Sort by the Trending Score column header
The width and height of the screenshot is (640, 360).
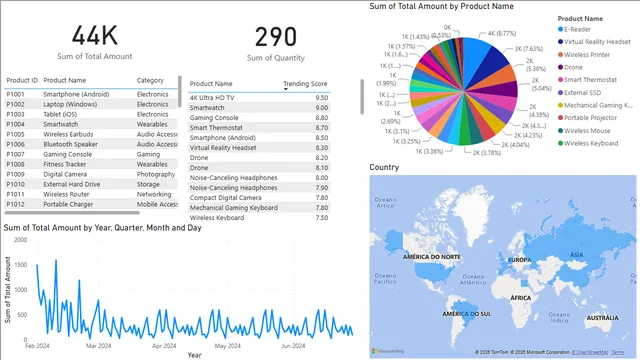click(x=305, y=84)
